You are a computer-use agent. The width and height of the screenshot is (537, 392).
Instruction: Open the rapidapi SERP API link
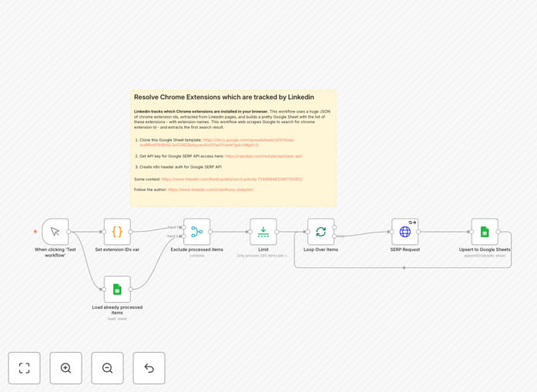263,156
